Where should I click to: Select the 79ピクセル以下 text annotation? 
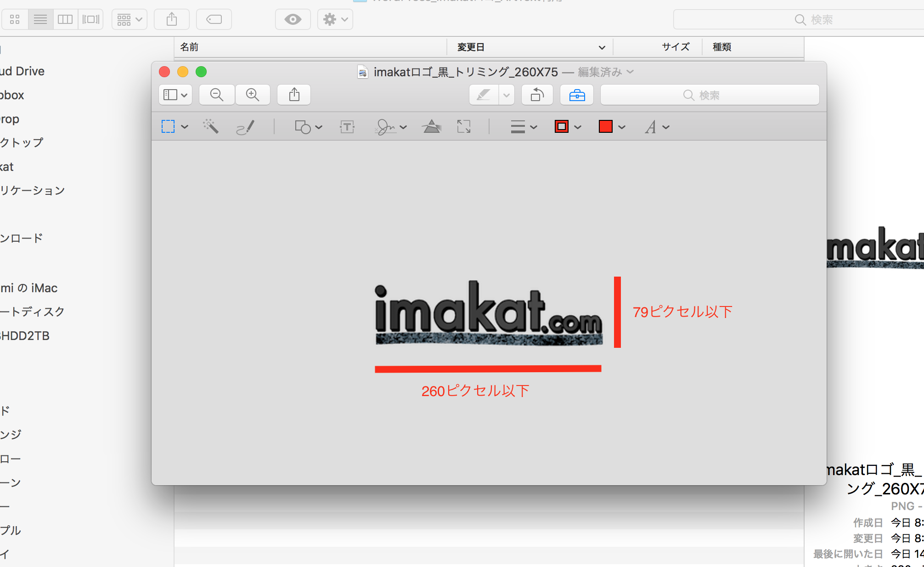(682, 312)
